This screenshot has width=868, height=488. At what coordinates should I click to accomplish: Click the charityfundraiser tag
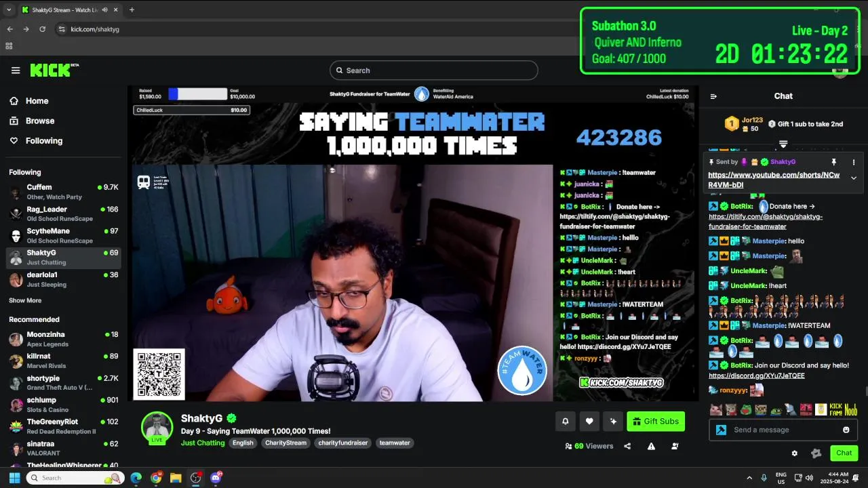coord(342,443)
